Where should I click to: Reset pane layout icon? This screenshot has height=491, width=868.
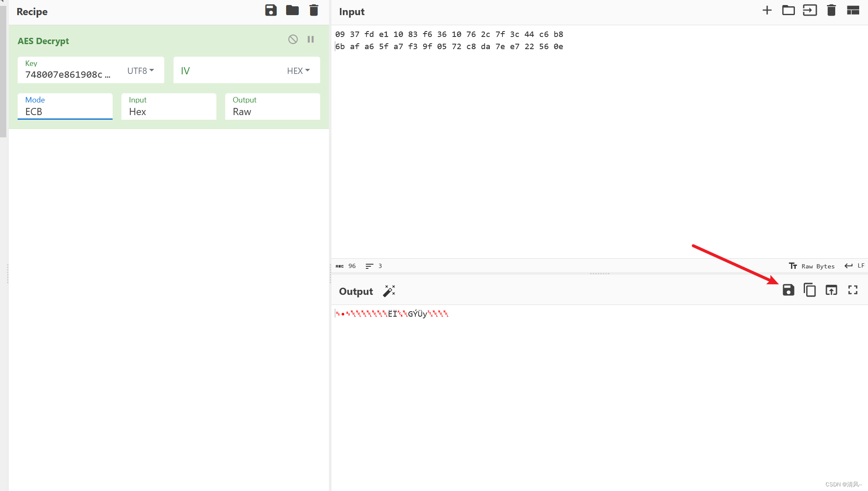click(x=853, y=11)
